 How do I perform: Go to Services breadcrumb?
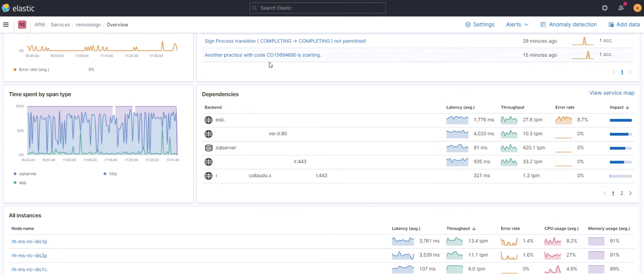click(x=60, y=25)
